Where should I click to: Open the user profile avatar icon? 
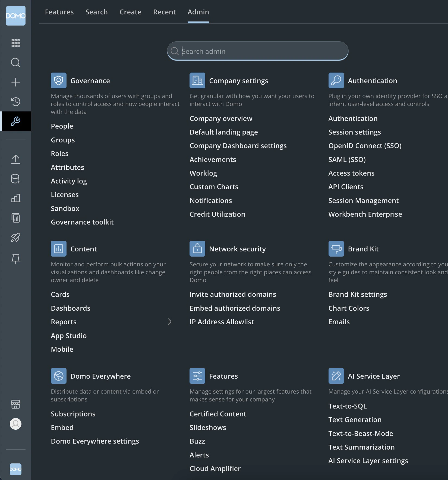pos(16,424)
